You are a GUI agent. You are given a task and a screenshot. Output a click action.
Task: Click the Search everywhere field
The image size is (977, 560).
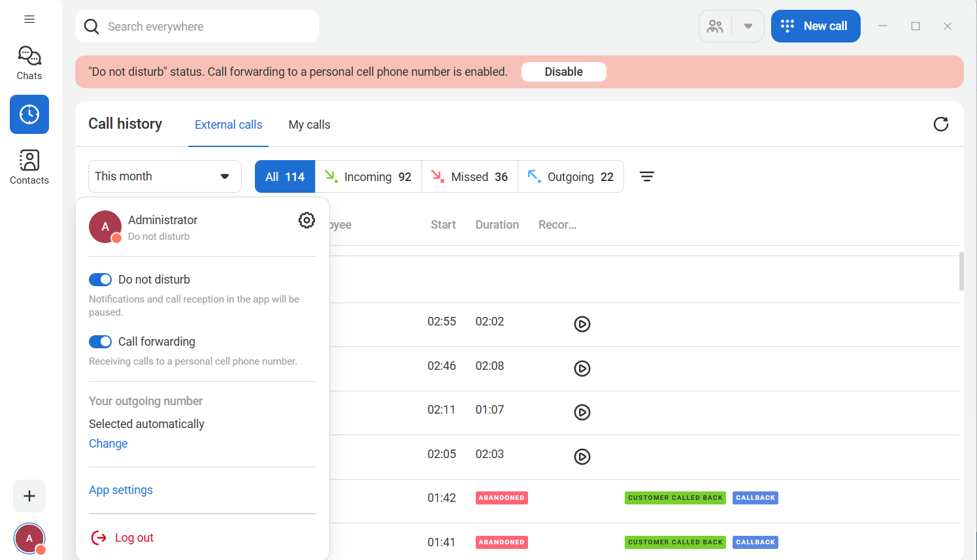[203, 27]
